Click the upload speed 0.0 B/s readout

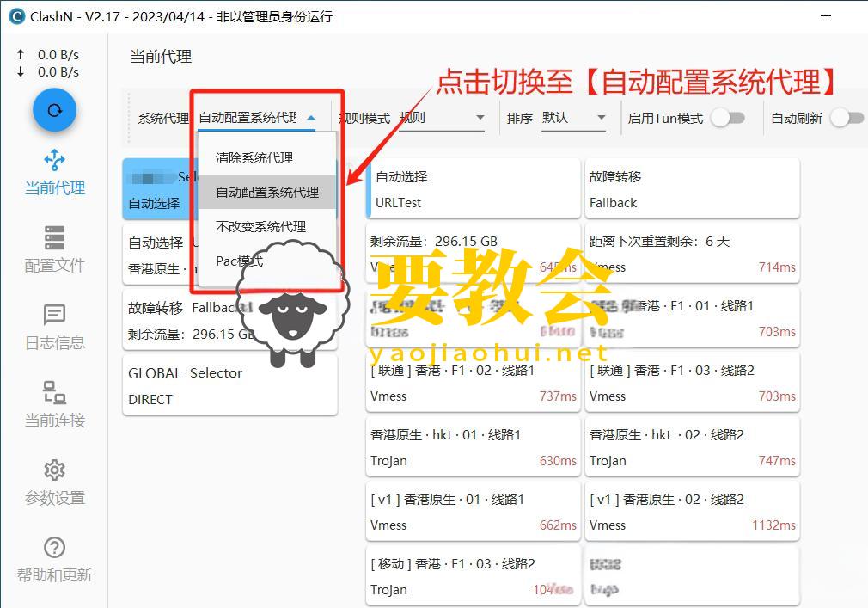coord(58,55)
